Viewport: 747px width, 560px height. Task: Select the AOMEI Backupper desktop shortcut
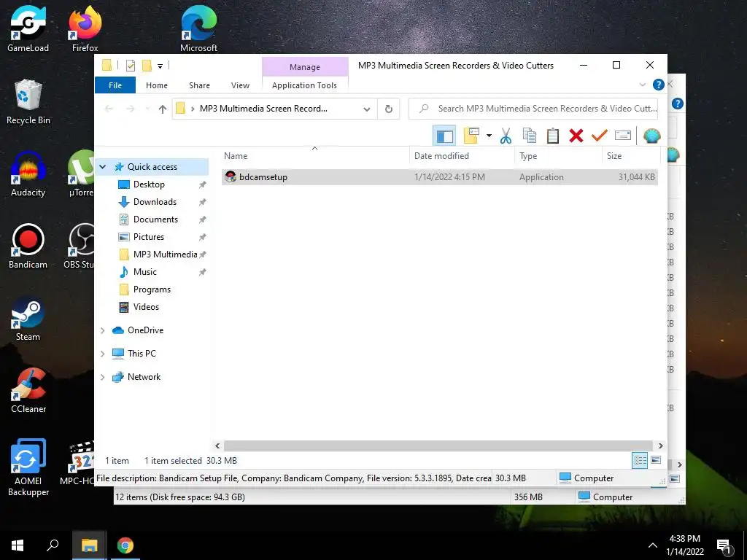(x=28, y=467)
